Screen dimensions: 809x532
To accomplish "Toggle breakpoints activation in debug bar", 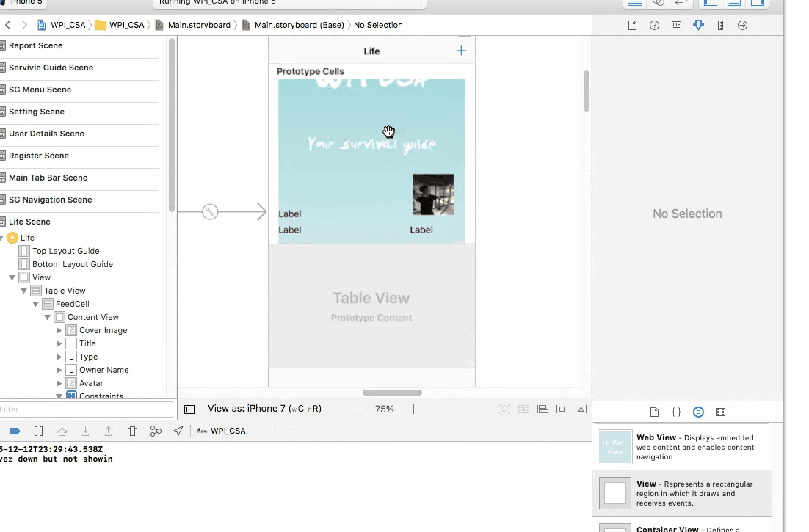I will 15,431.
